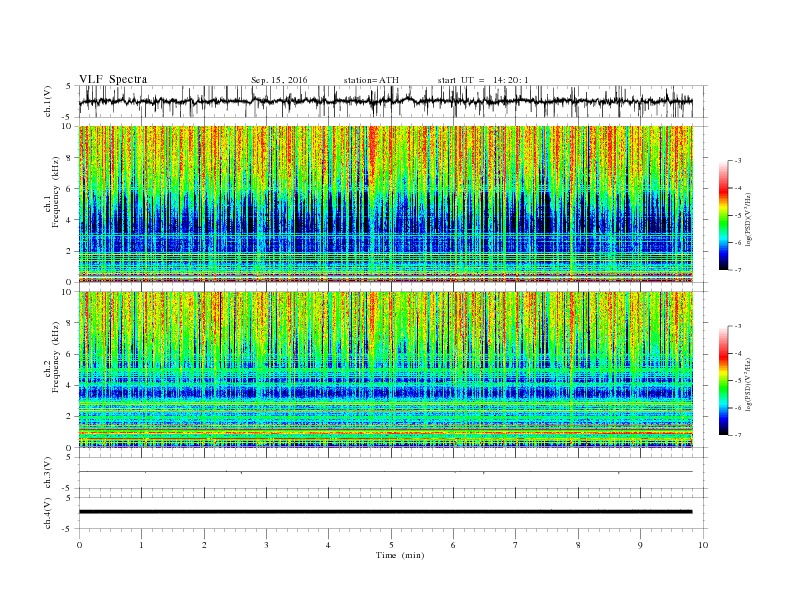Click the "ch.4(V)" axis label
The image size is (792, 612).
click(48, 513)
